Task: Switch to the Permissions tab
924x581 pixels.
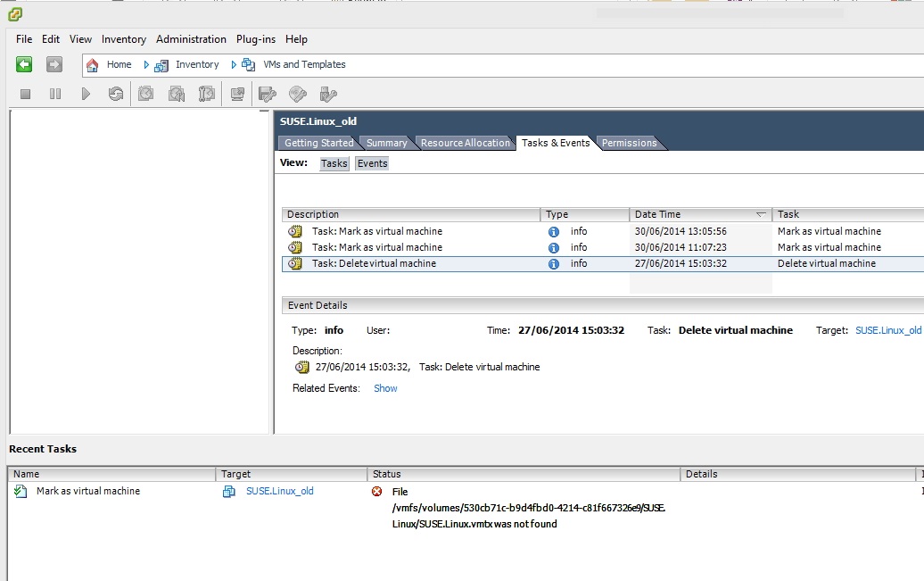Action: pyautogui.click(x=629, y=142)
